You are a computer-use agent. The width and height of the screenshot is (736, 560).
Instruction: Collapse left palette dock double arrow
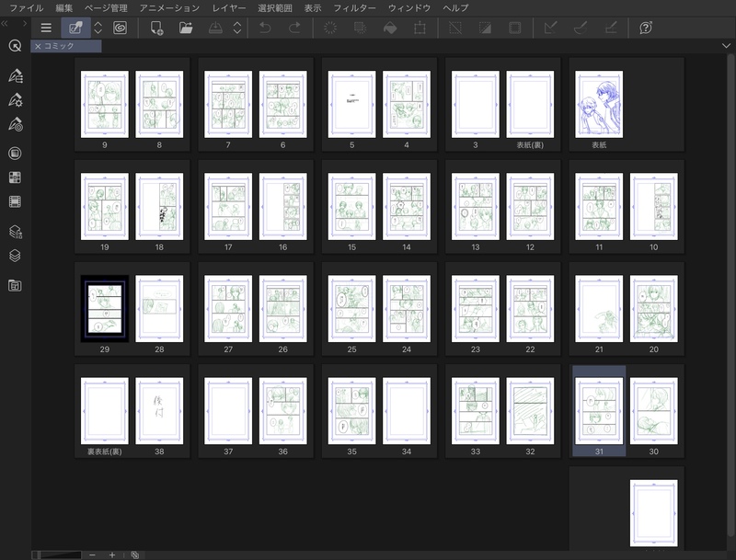pos(5,23)
